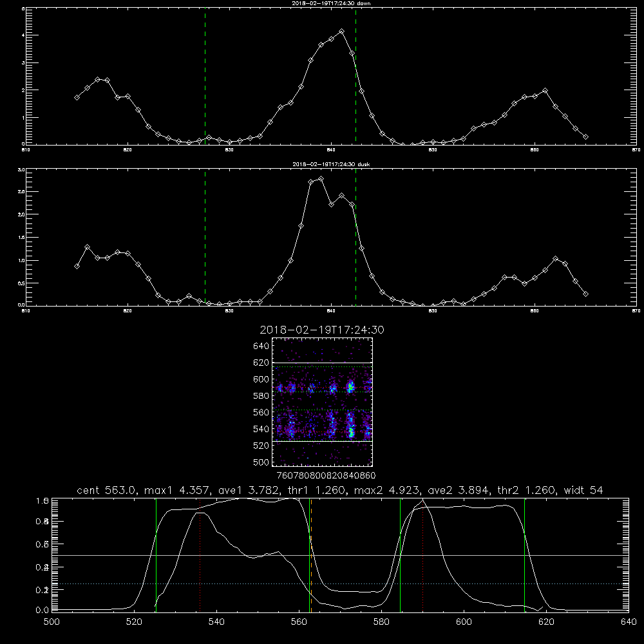Click the '2018-02-19T17:24:30 dawn' plot title
Image resolution: width=644 pixels, height=644 pixels.
tap(331, 3)
